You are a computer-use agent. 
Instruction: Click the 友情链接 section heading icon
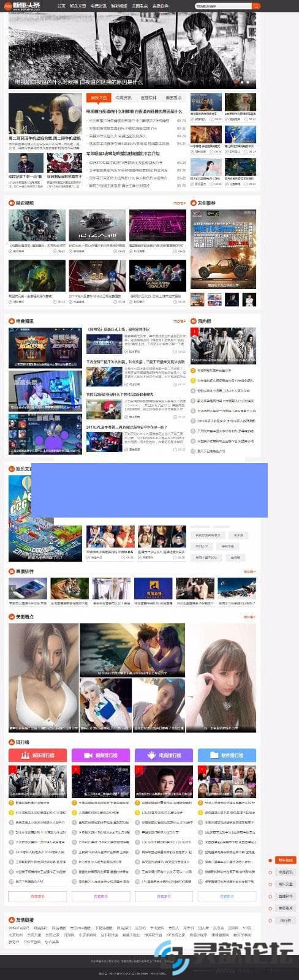point(12,920)
